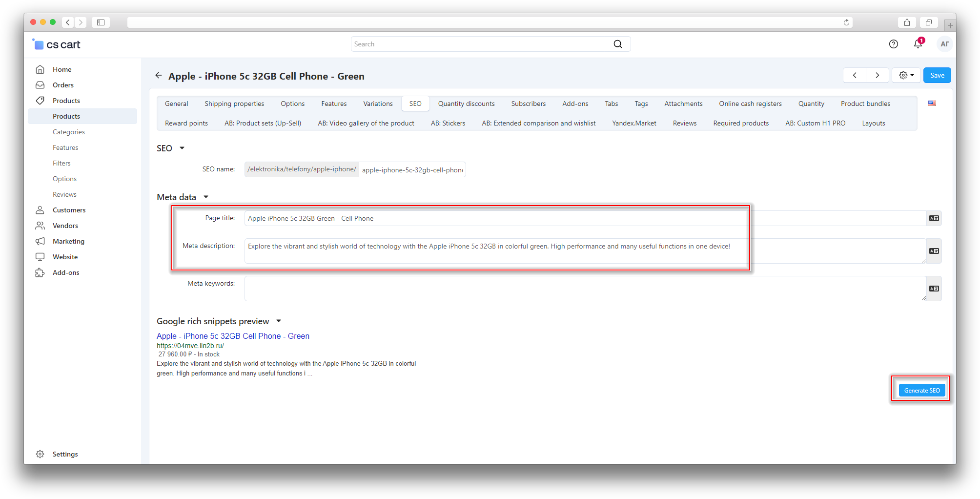The height and width of the screenshot is (499, 980).
Task: Click the Meta keywords field's side icon
Action: [934, 289]
